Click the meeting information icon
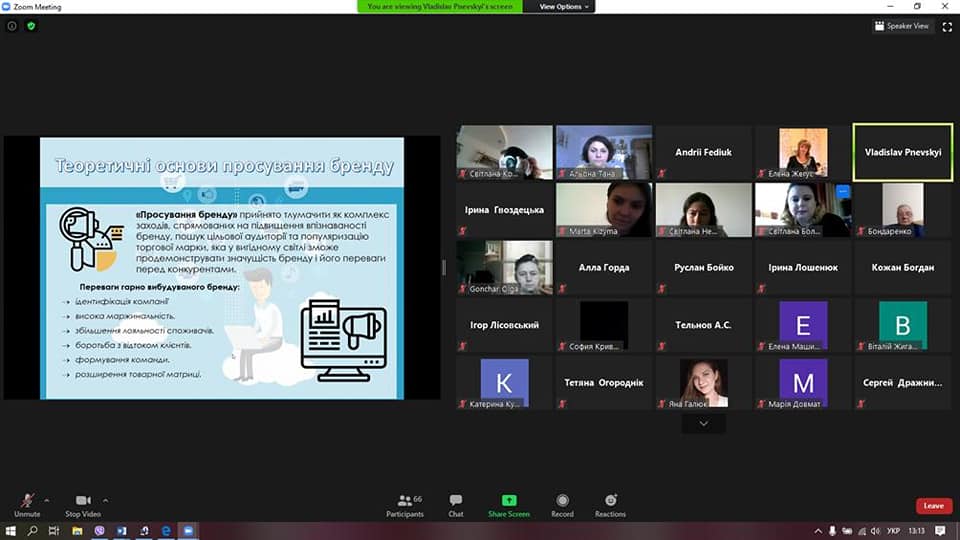 (12, 26)
